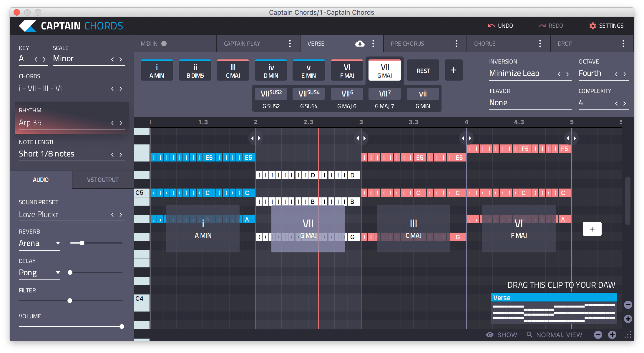Click the Normal View magnifier icon
644x353 pixels.
pos(530,335)
